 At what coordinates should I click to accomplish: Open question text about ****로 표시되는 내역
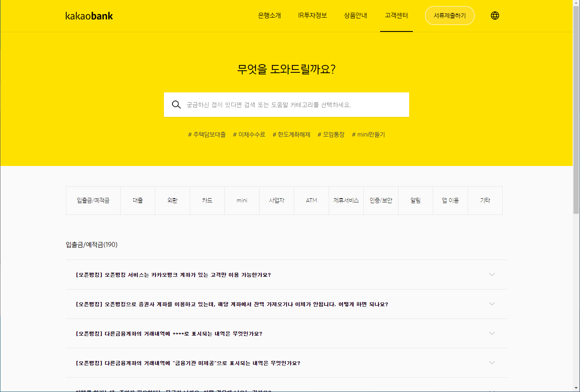point(169,334)
